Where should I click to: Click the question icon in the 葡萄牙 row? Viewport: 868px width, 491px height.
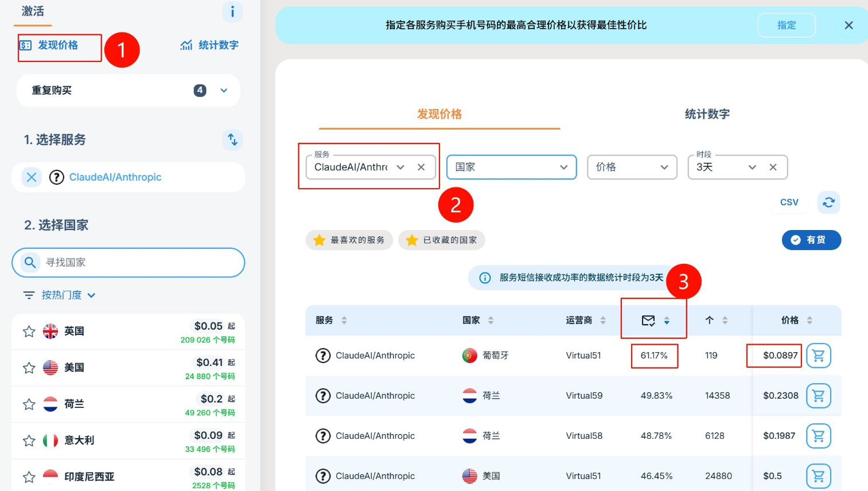pos(323,356)
